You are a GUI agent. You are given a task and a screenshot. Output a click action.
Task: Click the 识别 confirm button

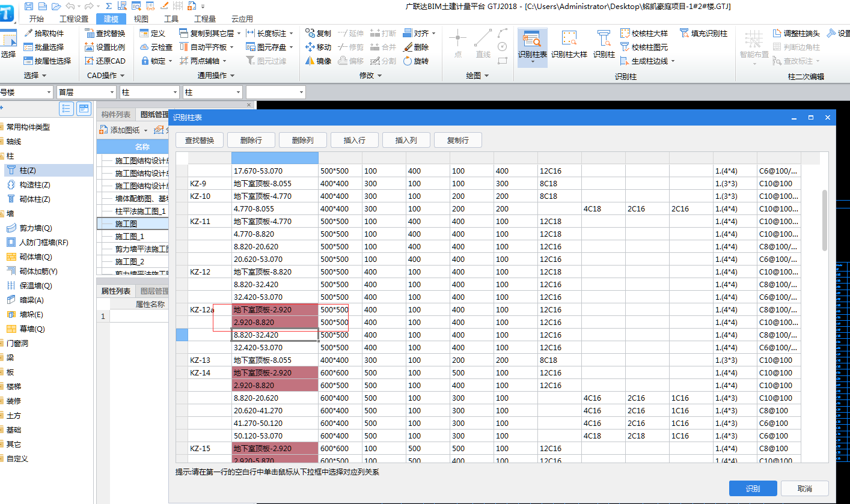[x=753, y=488]
